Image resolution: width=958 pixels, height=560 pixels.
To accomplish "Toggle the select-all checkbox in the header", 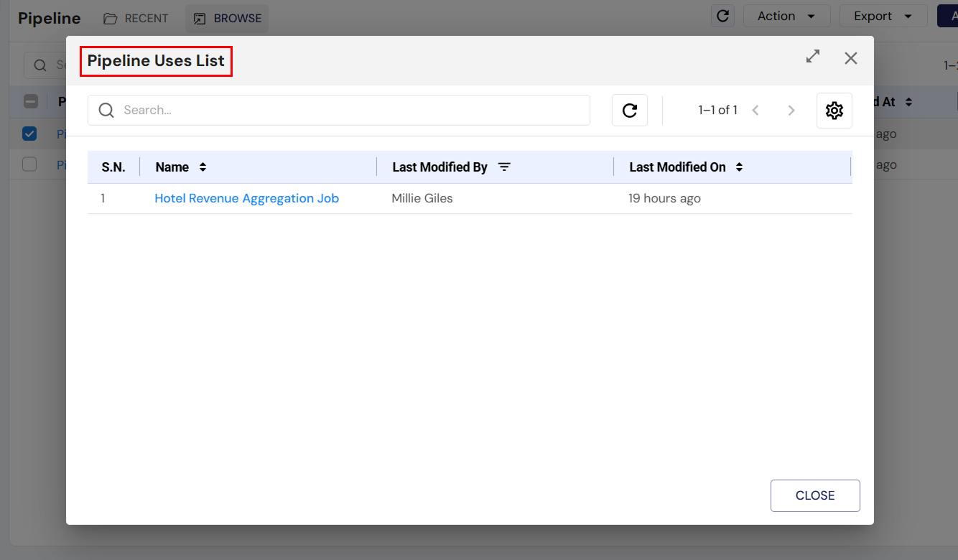I will tap(31, 101).
